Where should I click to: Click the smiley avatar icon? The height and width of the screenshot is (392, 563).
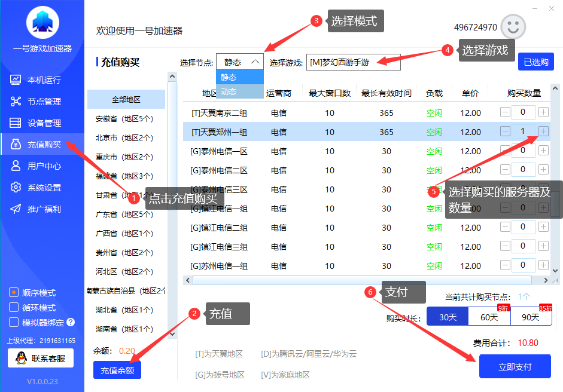[x=513, y=26]
